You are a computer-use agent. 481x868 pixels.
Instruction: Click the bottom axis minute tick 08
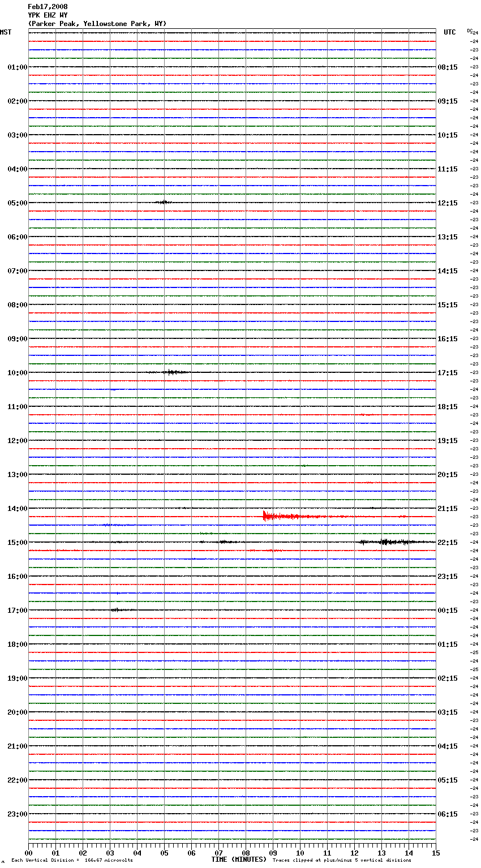tap(246, 853)
